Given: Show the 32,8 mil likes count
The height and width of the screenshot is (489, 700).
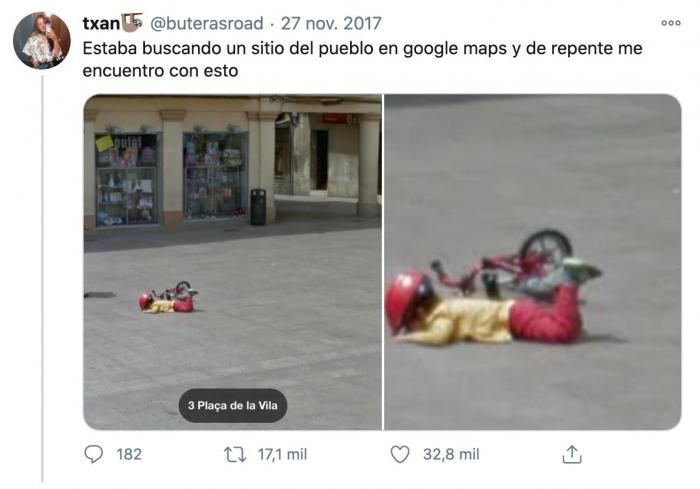Looking at the screenshot, I should click(x=451, y=455).
